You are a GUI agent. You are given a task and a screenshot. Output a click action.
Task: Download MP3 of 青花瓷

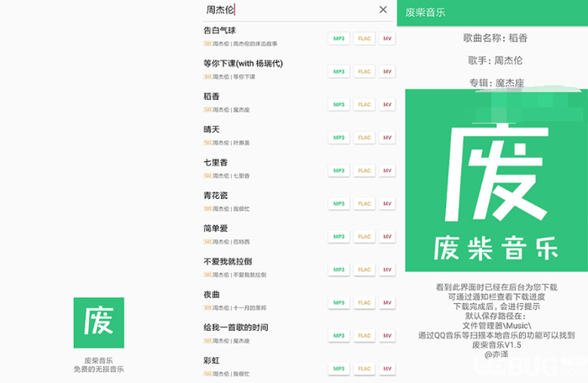pos(339,204)
